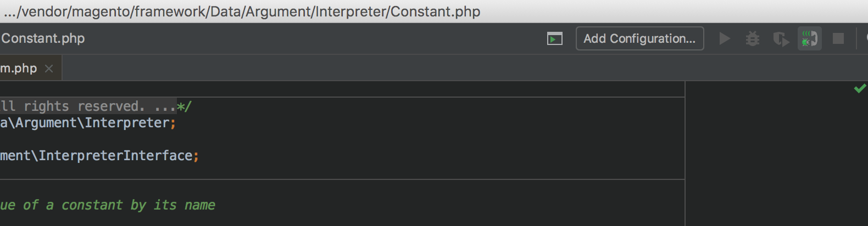Click the Constant.php file path title
The height and width of the screenshot is (226, 868).
click(242, 12)
